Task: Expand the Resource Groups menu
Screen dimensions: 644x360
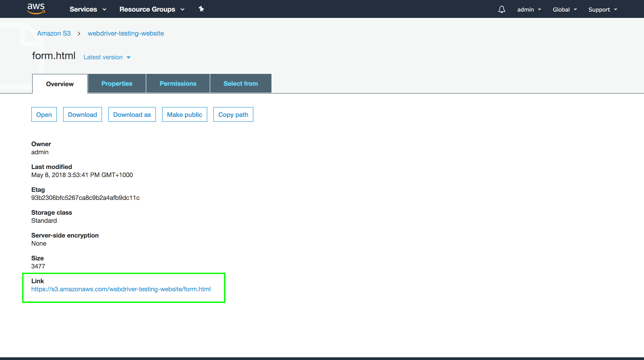Action: tap(152, 9)
